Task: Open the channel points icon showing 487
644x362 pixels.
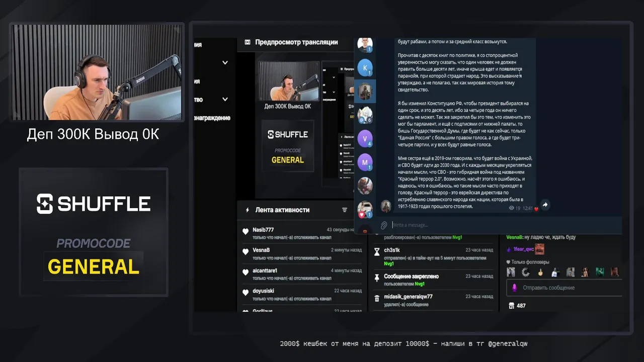Action: pos(512,305)
